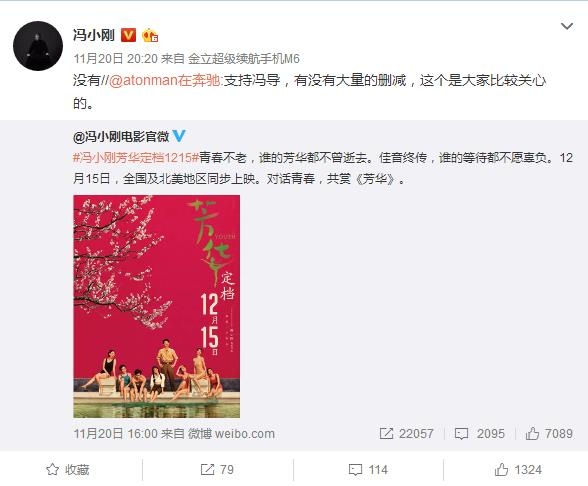The image size is (588, 486).
Task: Click the membership crown badge icon
Action: pyautogui.click(x=150, y=36)
